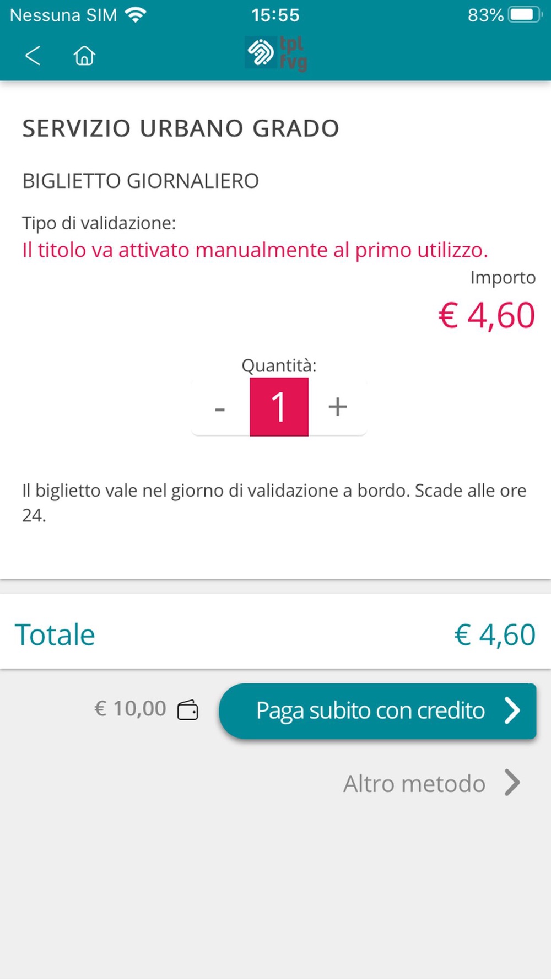The width and height of the screenshot is (551, 980).
Task: Tap the chevron in the credit payment button
Action: point(512,710)
